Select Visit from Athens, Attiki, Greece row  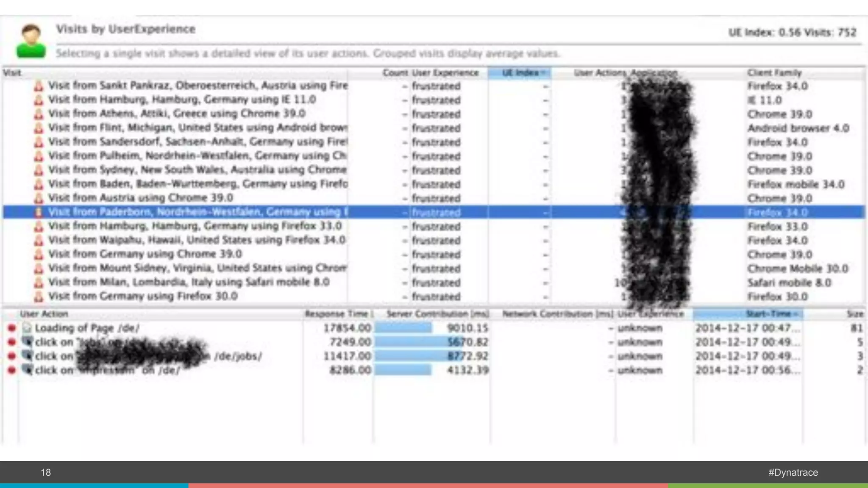pos(434,114)
